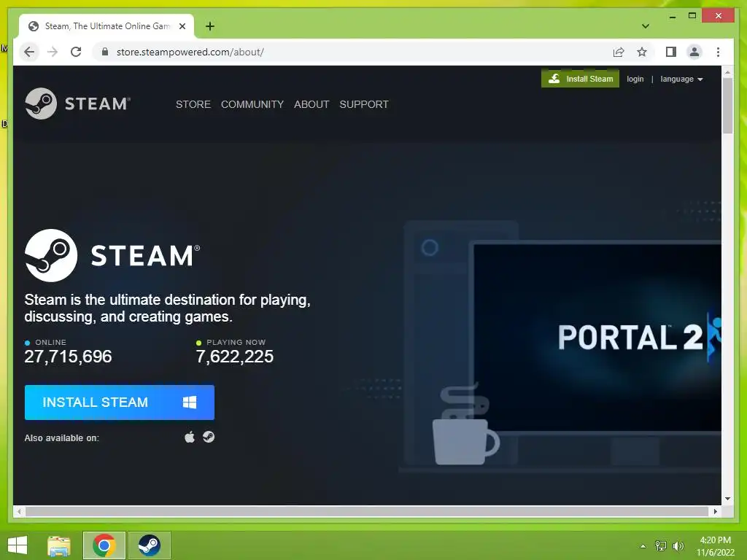Open File Explorer from the taskbar

(59, 545)
